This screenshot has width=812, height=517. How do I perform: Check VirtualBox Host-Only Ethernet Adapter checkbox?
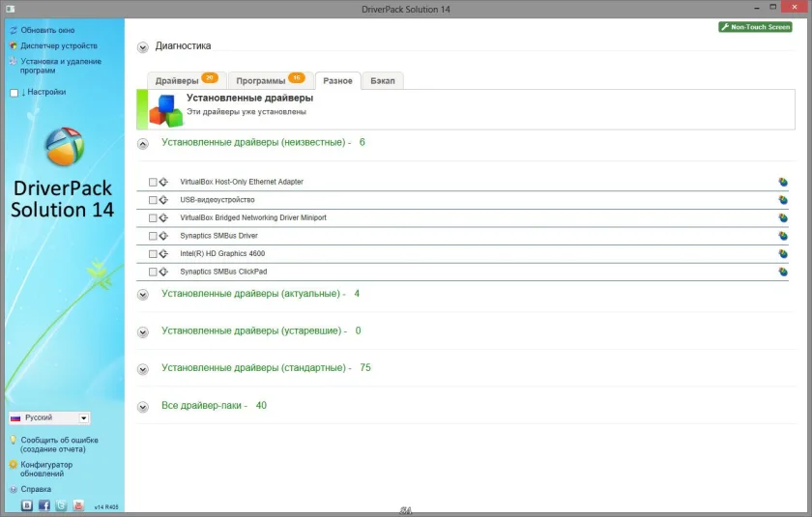click(x=153, y=183)
